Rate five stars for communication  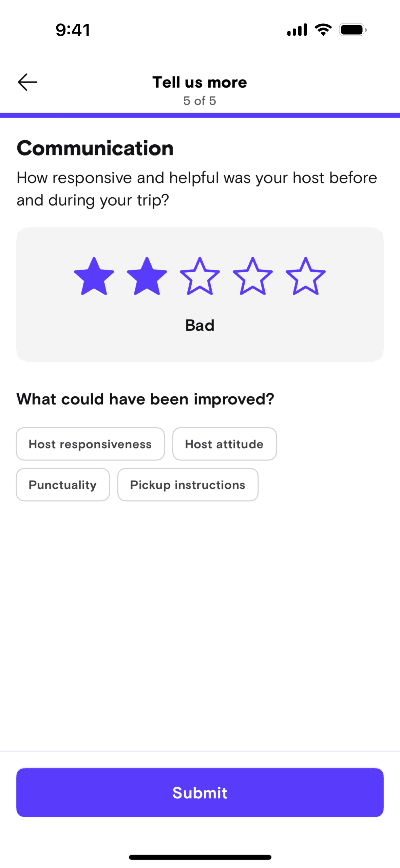pos(306,276)
